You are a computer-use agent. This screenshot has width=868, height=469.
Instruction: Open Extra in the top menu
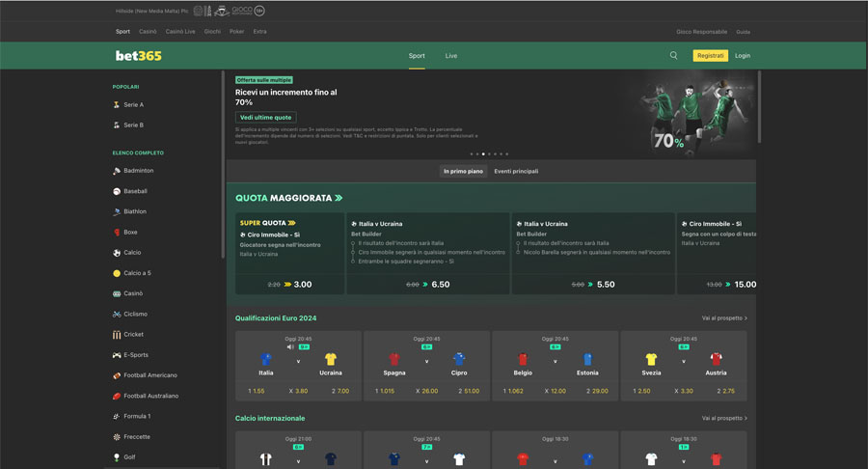pyautogui.click(x=260, y=32)
